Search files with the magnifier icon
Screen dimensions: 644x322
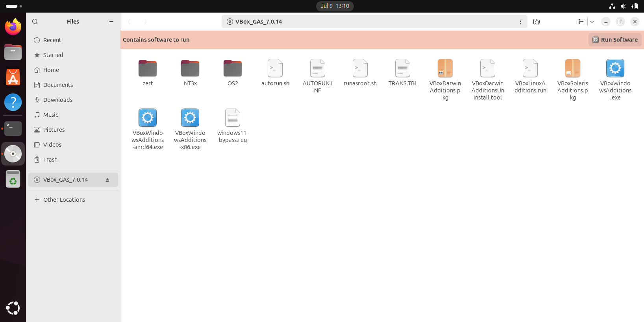pos(35,22)
